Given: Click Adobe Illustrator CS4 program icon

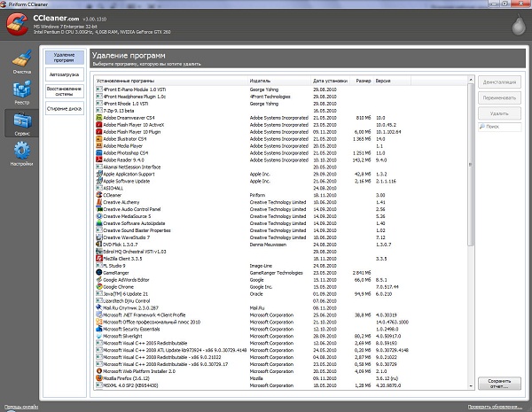Looking at the screenshot, I should 98,139.
